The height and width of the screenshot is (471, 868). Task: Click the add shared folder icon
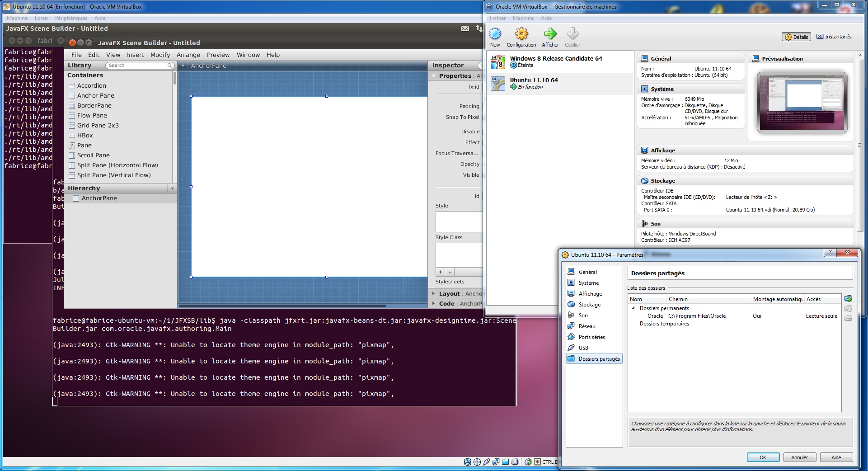(x=848, y=299)
